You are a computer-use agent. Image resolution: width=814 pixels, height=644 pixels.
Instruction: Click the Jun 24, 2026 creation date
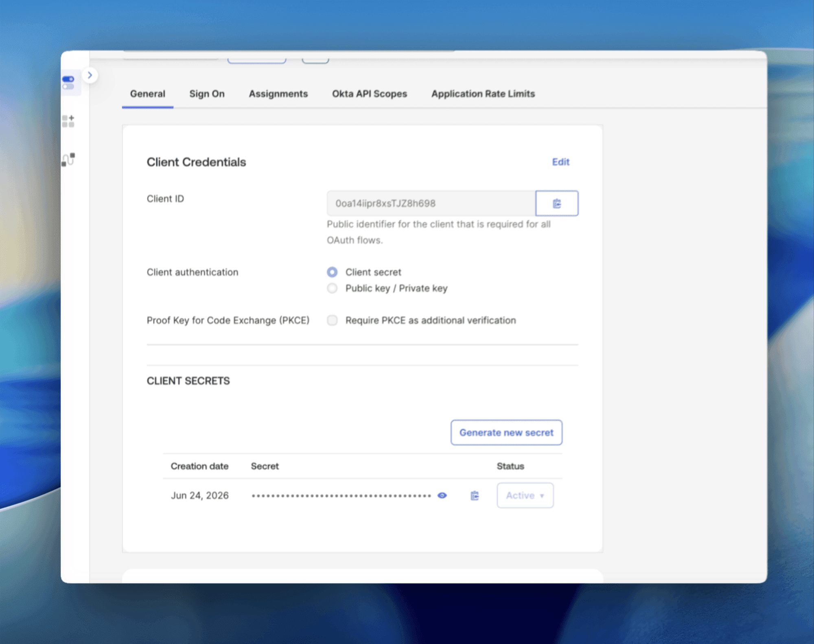[199, 495]
